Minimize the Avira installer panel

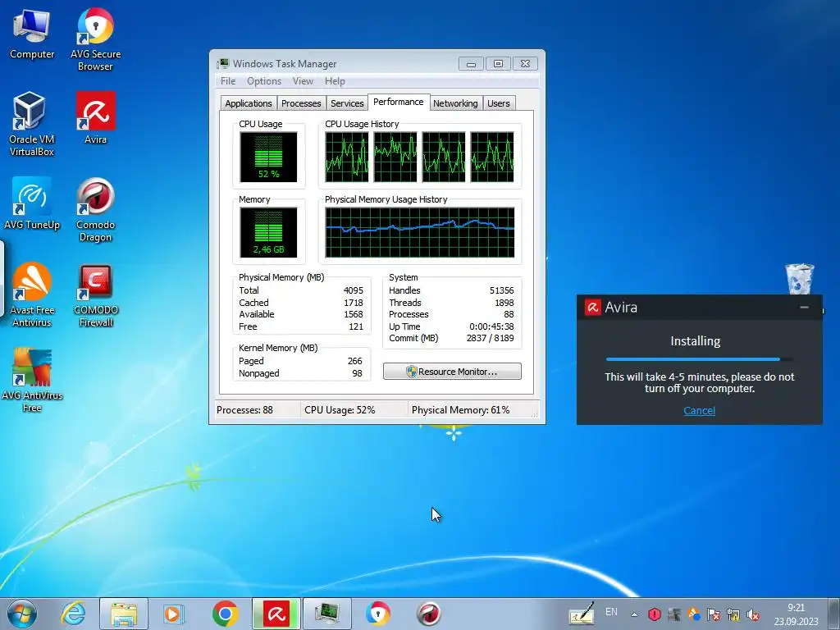804,307
